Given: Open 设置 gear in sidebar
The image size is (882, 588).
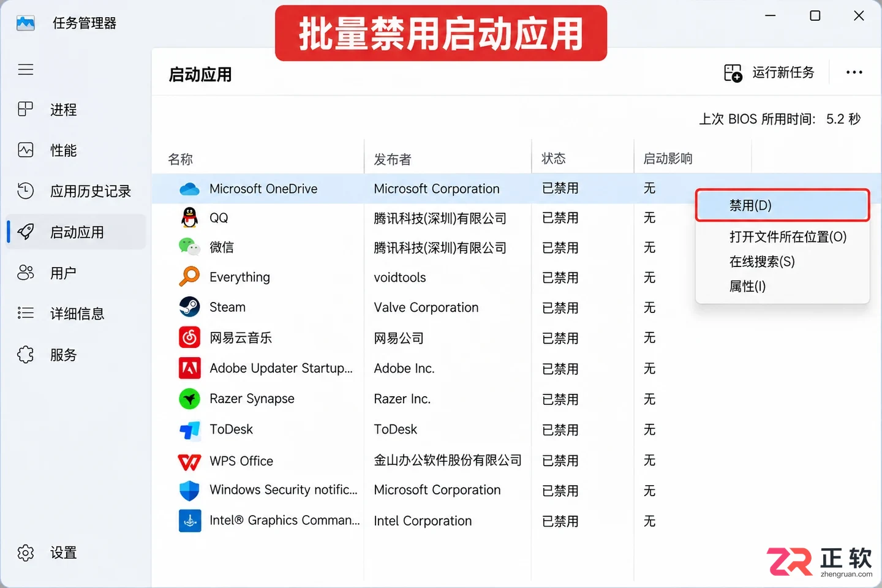Looking at the screenshot, I should point(26,552).
